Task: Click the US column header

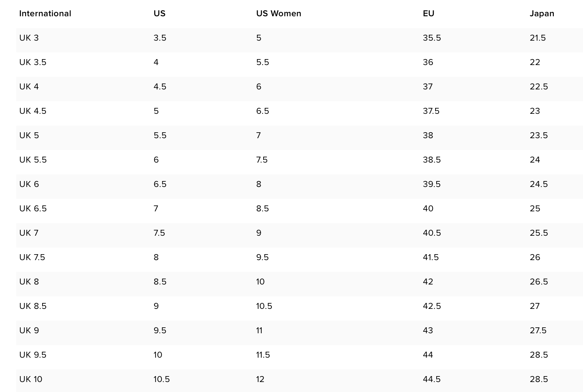Action: 159,14
